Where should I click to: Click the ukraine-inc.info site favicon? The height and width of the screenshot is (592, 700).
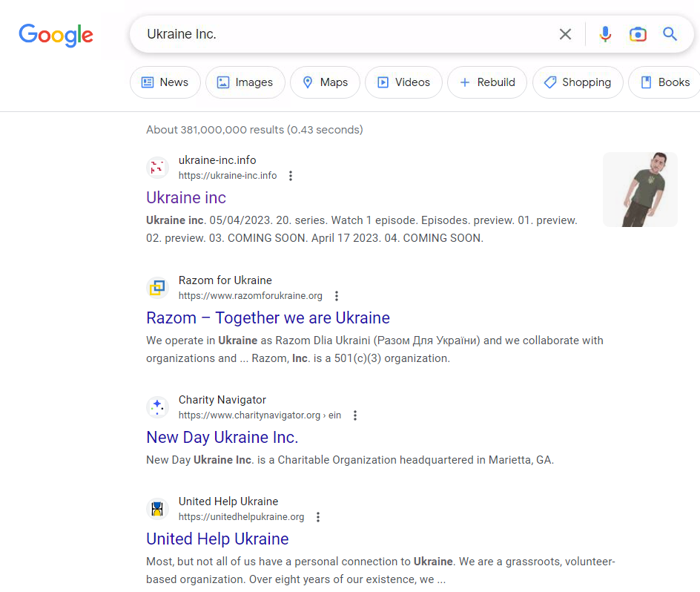pos(157,168)
